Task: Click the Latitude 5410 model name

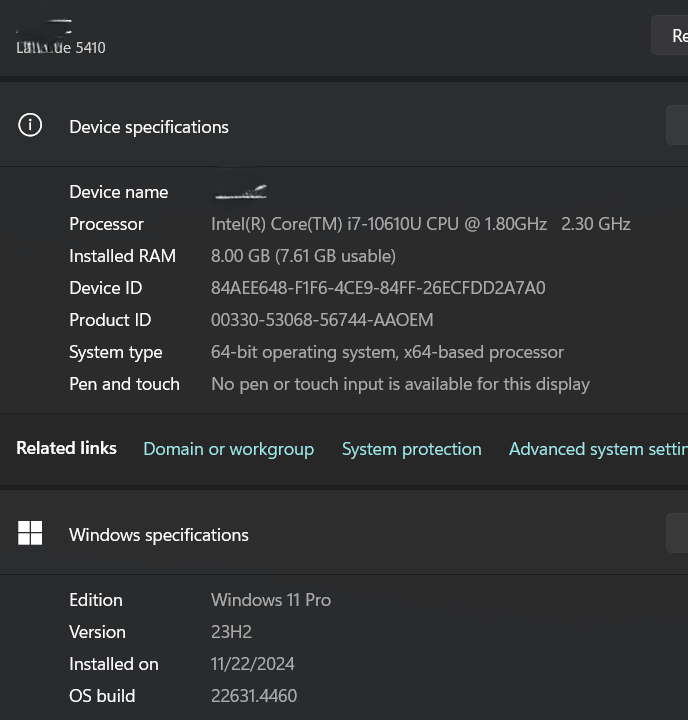Action: [61, 47]
